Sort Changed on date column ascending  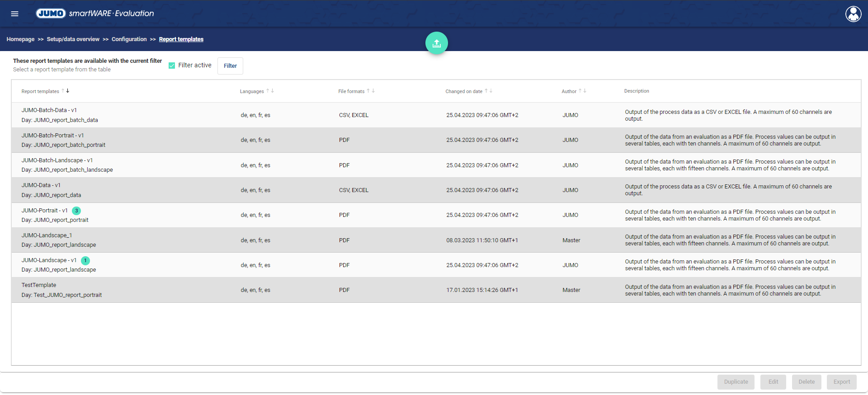[x=486, y=91]
